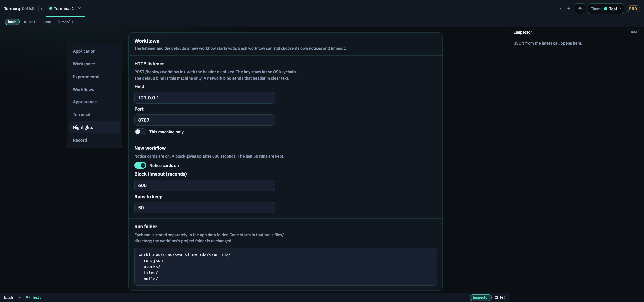Click the Host input field
The width and height of the screenshot is (644, 302).
205,98
